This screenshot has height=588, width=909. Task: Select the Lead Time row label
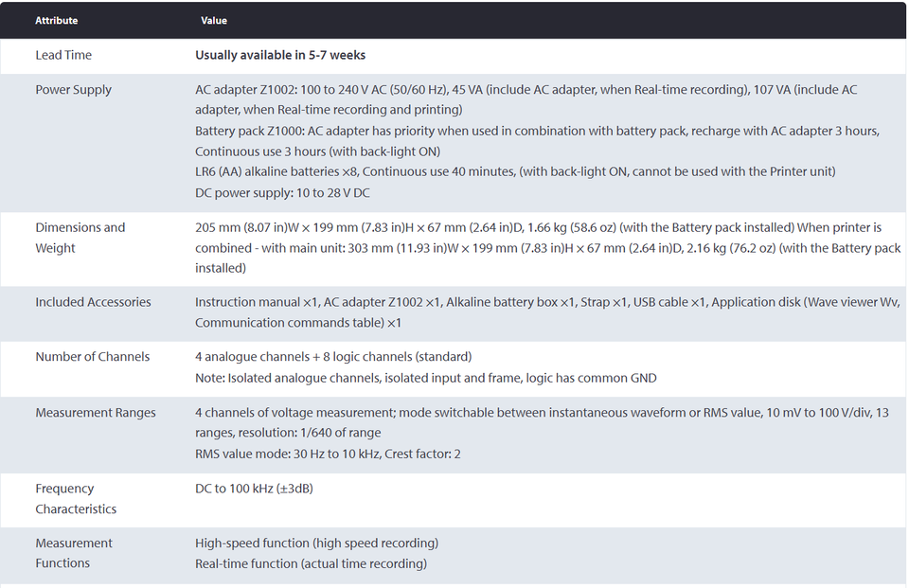click(63, 55)
